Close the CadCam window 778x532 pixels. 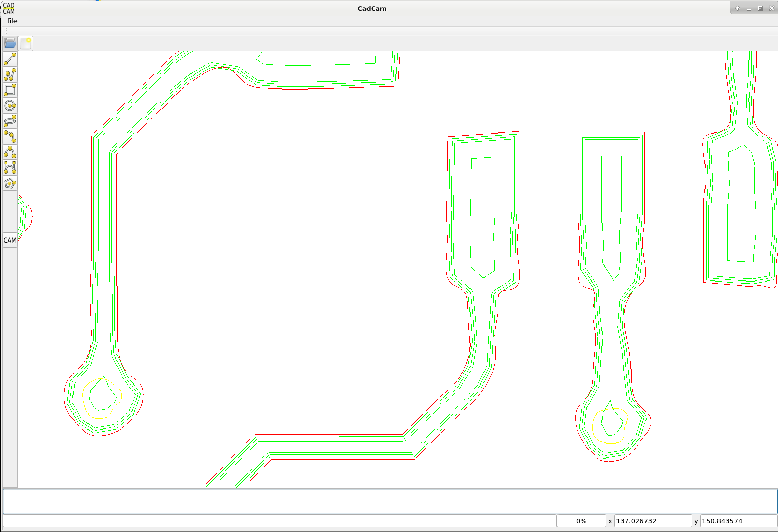(772, 8)
